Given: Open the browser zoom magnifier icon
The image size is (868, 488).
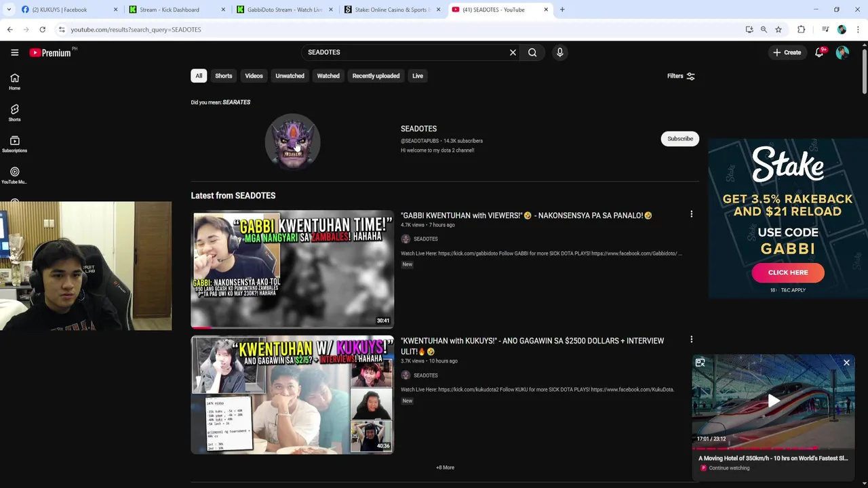Looking at the screenshot, I should point(764,30).
